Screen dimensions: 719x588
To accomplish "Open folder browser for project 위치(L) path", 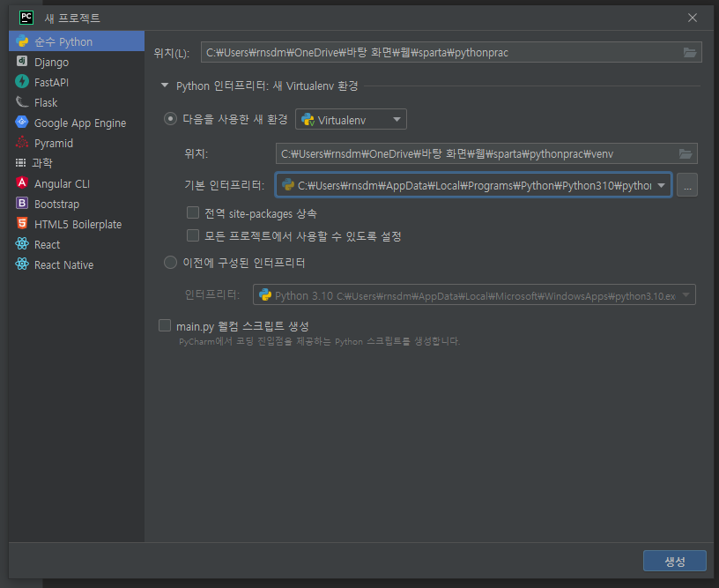I will point(690,52).
